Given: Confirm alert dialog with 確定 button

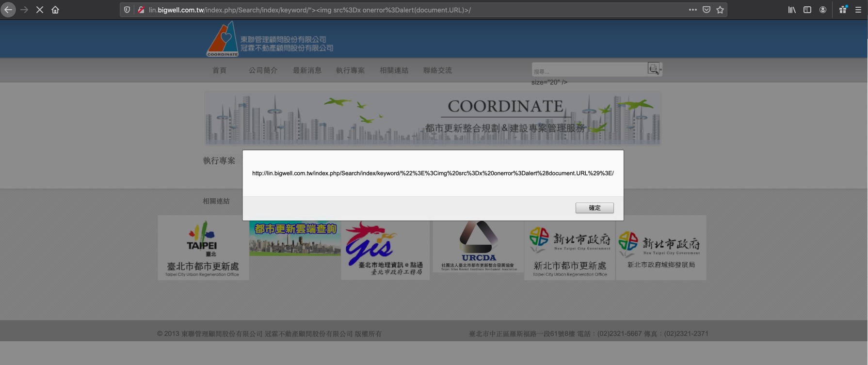Looking at the screenshot, I should (x=595, y=208).
